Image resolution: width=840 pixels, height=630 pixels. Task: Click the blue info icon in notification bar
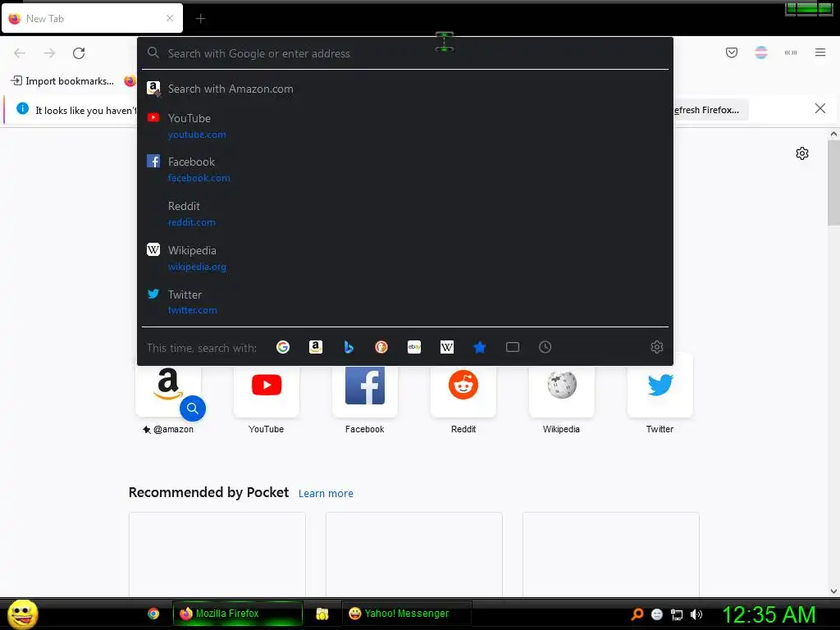pyautogui.click(x=22, y=108)
